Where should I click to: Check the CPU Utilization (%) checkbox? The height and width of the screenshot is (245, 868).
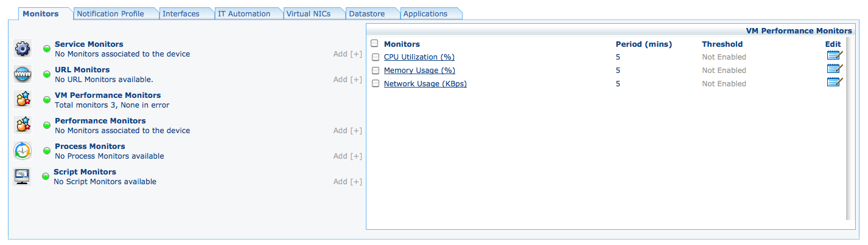(x=375, y=57)
